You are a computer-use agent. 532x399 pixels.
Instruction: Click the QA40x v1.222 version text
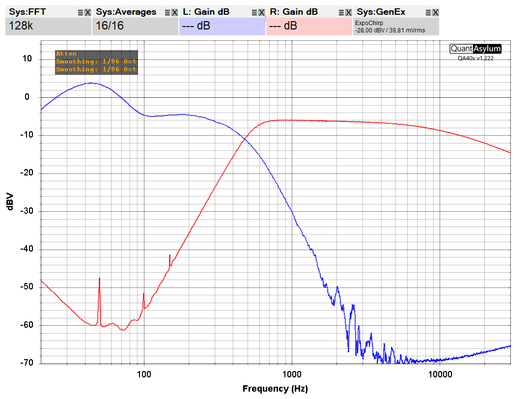(x=476, y=58)
